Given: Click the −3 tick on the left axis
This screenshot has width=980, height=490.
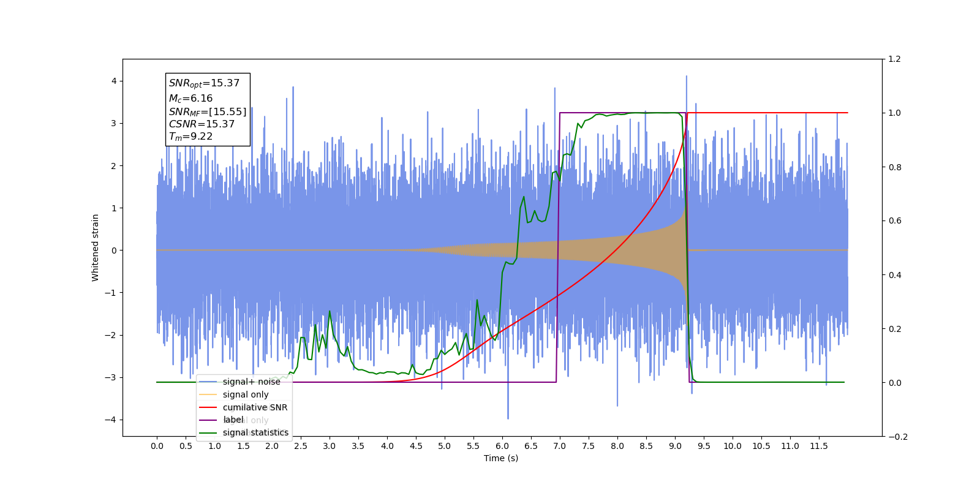Looking at the screenshot, I should (x=110, y=377).
